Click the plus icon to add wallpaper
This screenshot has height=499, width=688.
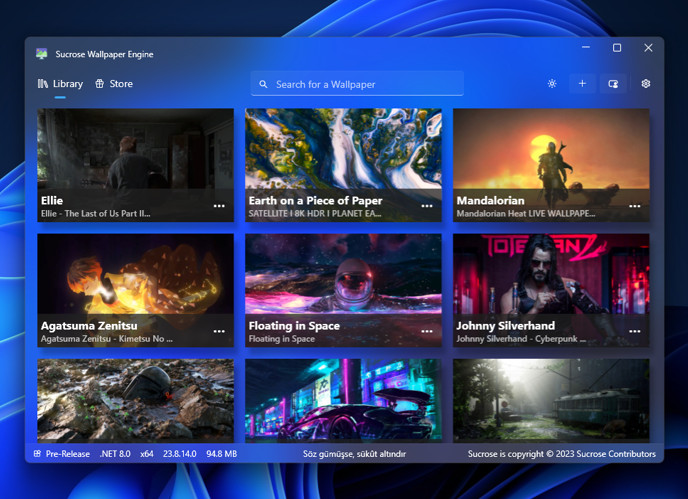point(582,83)
